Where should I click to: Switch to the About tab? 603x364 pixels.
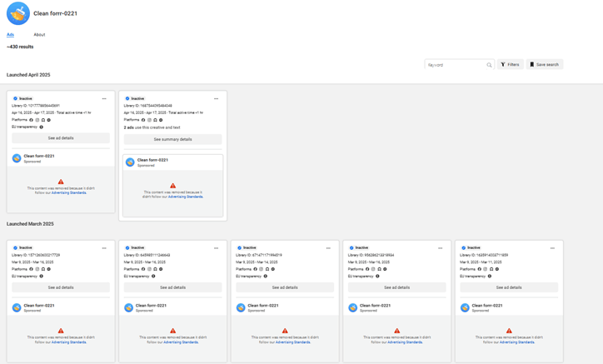[x=39, y=35]
